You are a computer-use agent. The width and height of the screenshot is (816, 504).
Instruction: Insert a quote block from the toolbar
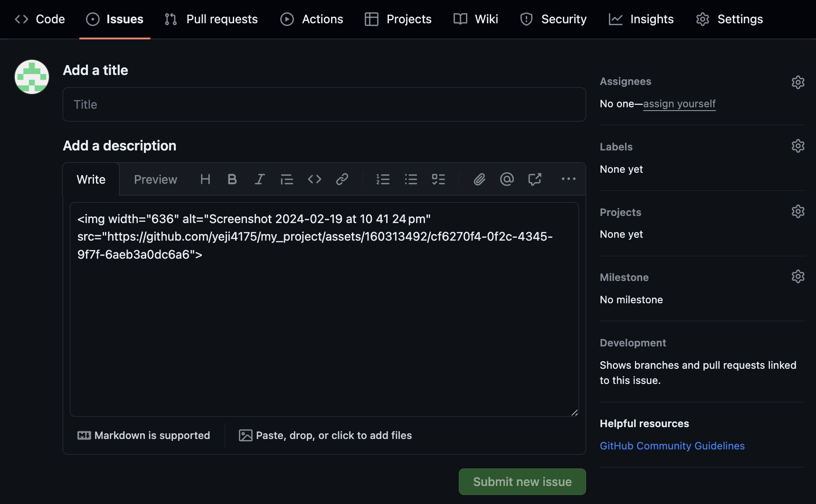(287, 179)
